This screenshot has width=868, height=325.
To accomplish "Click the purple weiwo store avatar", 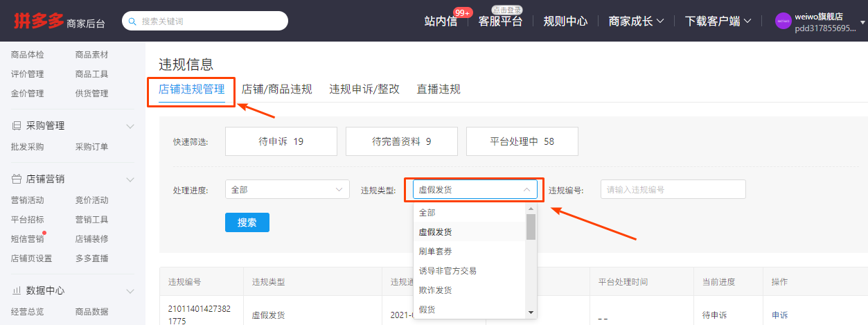I will [783, 21].
